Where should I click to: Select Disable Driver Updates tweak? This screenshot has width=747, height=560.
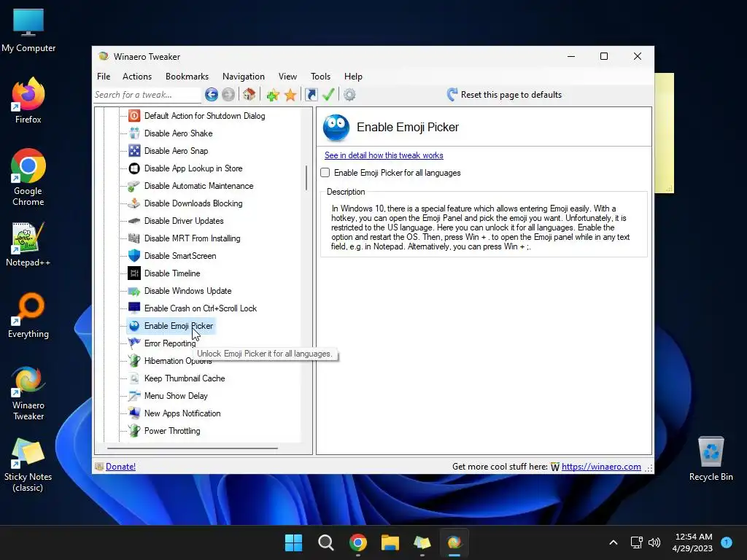(184, 221)
